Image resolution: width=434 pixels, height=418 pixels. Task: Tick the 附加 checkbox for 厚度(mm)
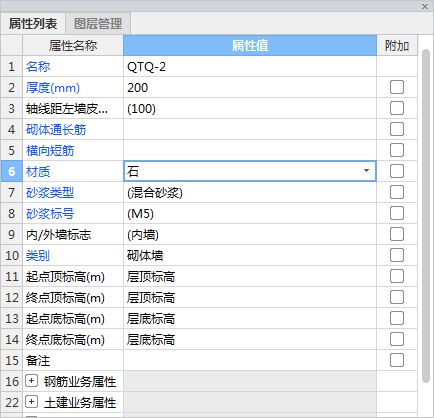pos(397,87)
